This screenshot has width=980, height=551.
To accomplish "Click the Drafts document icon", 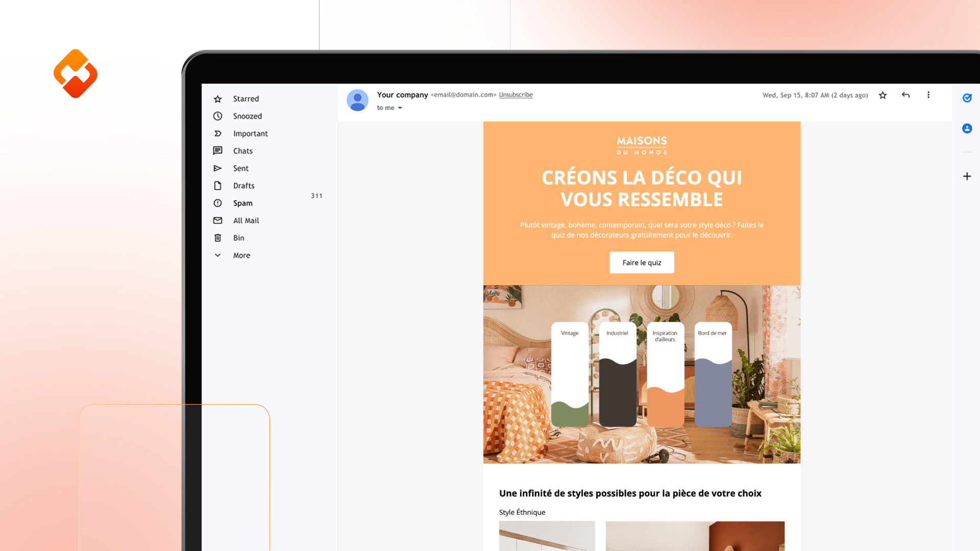I will point(217,186).
